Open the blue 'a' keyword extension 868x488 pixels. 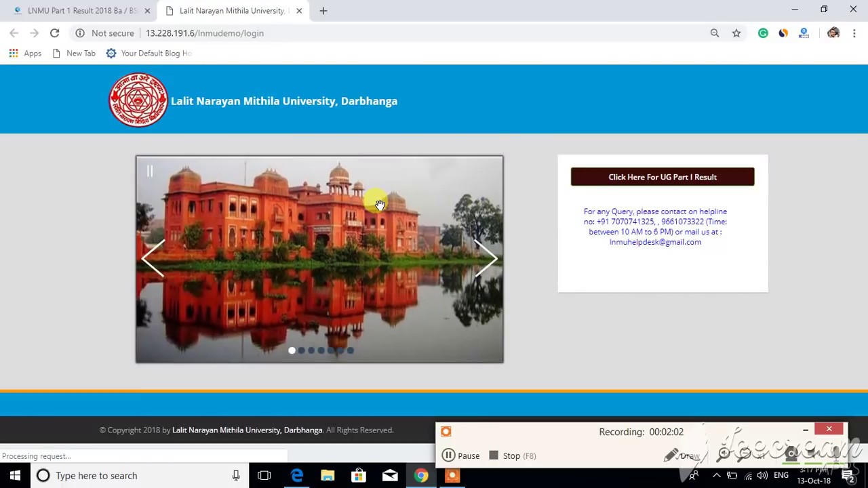[804, 33]
